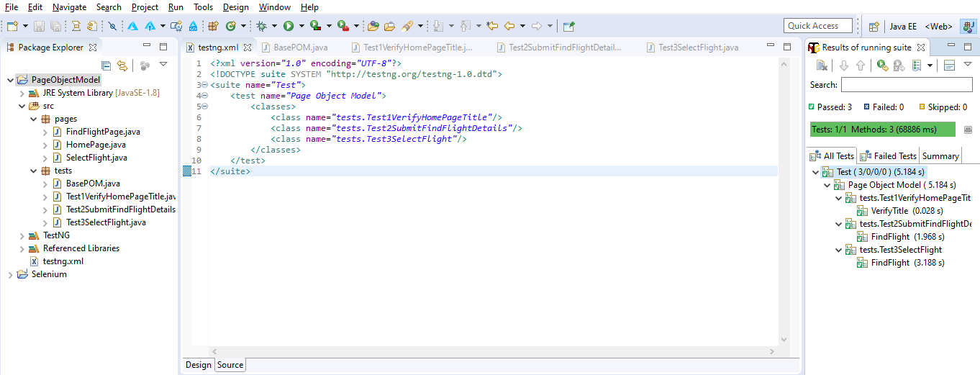The image size is (980, 375).
Task: Toggle Link with Editor in Package Explorer
Action: tap(122, 65)
